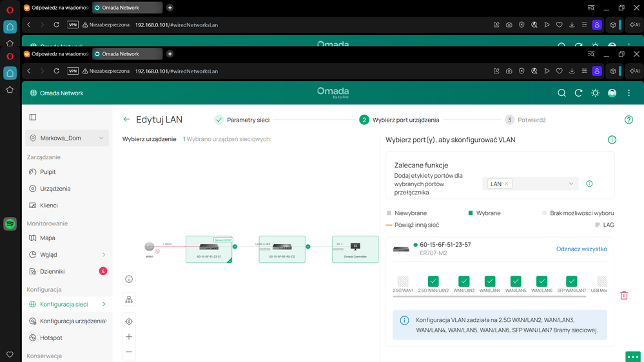The height and width of the screenshot is (362, 644).
Task: Recenter the topology with the target icon
Action: click(129, 321)
